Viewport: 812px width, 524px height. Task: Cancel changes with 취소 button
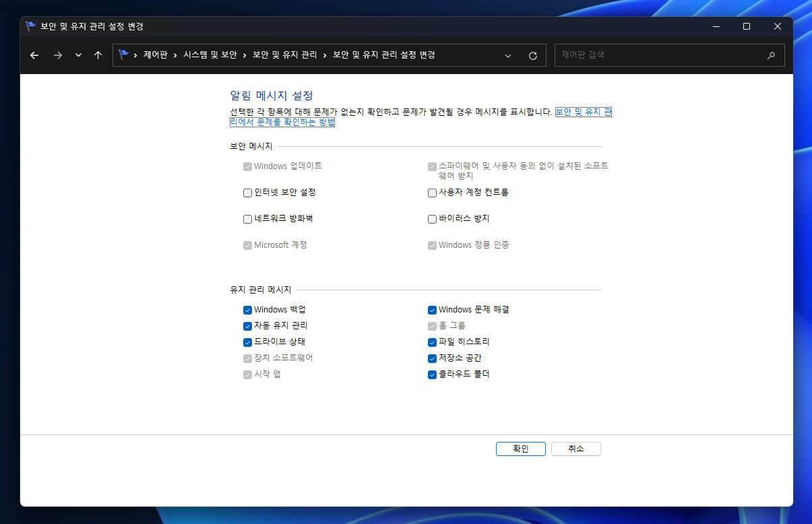coord(576,449)
